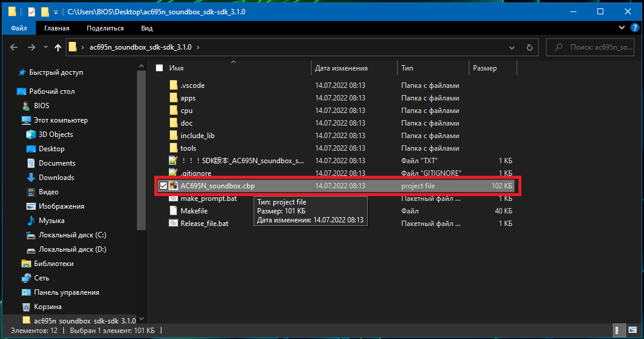
Task: Select Видео in the sidebar
Action: click(x=48, y=192)
